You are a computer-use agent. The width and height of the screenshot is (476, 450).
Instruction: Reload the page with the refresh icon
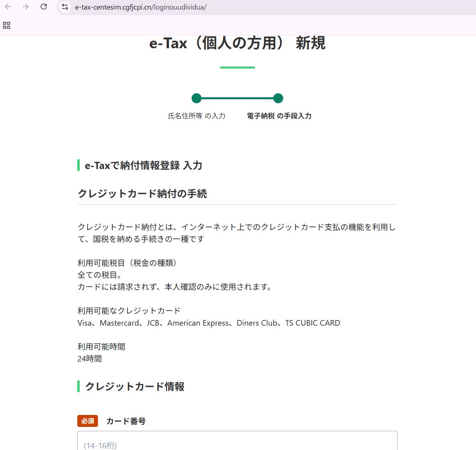click(43, 7)
